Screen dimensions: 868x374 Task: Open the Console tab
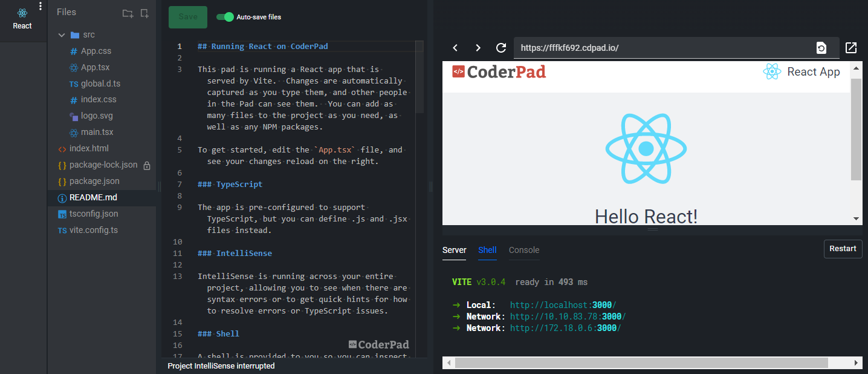click(x=523, y=250)
